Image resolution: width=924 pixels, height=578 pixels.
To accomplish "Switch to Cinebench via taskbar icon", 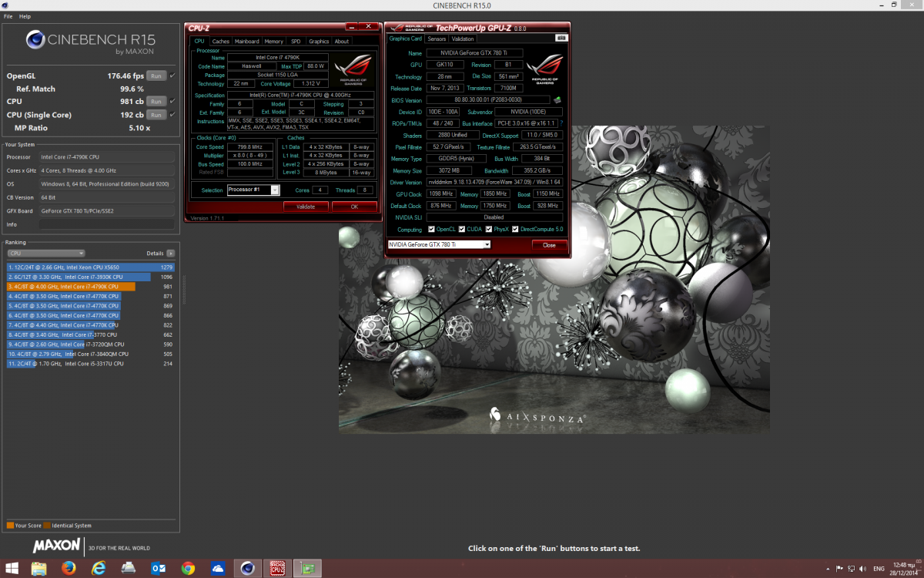I will click(x=248, y=568).
